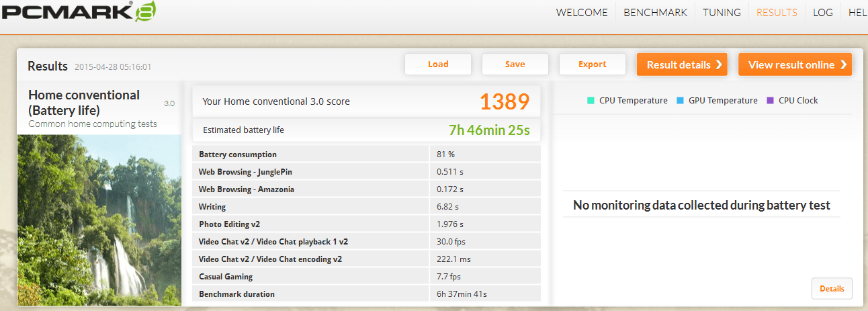868x311 pixels.
Task: Click View result online button
Action: coord(795,64)
